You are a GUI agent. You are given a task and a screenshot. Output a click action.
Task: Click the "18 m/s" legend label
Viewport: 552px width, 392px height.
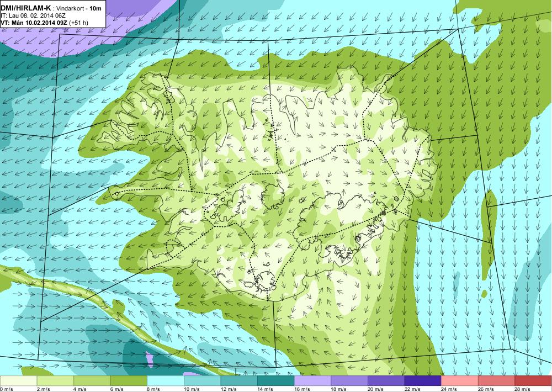339,389
